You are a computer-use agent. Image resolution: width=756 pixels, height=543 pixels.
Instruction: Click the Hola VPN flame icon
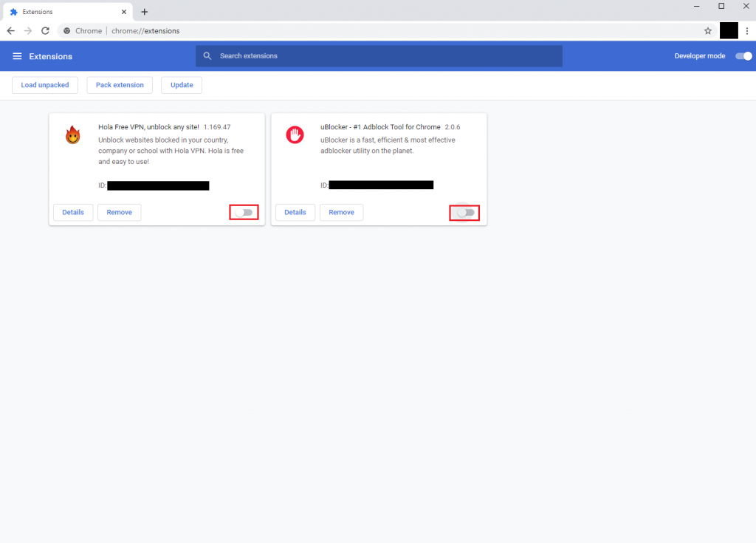coord(72,134)
